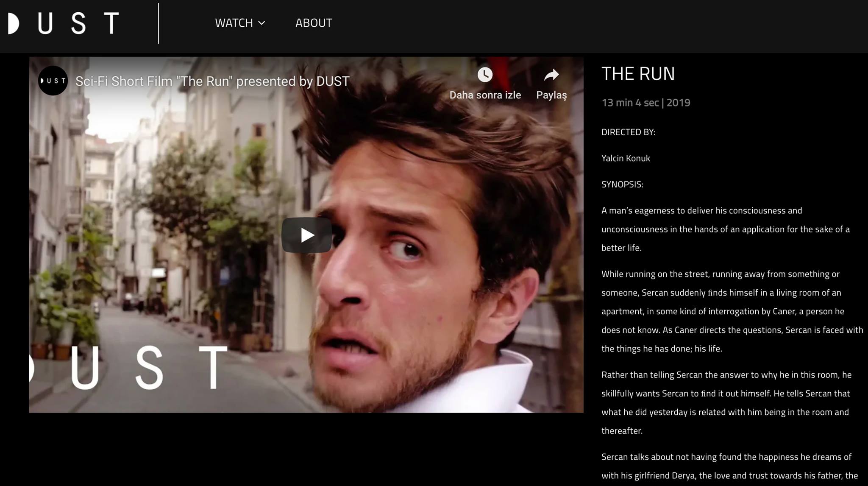The width and height of the screenshot is (868, 486).
Task: Click the WATCH menu chevron arrow
Action: pyautogui.click(x=262, y=23)
